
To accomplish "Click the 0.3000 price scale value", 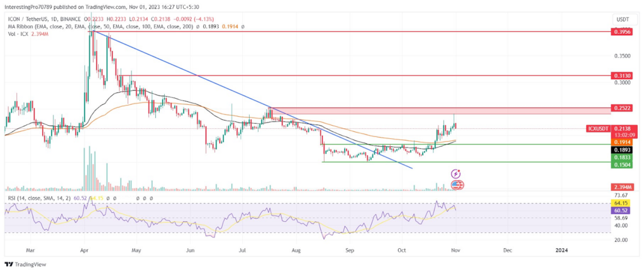I will pos(621,82).
